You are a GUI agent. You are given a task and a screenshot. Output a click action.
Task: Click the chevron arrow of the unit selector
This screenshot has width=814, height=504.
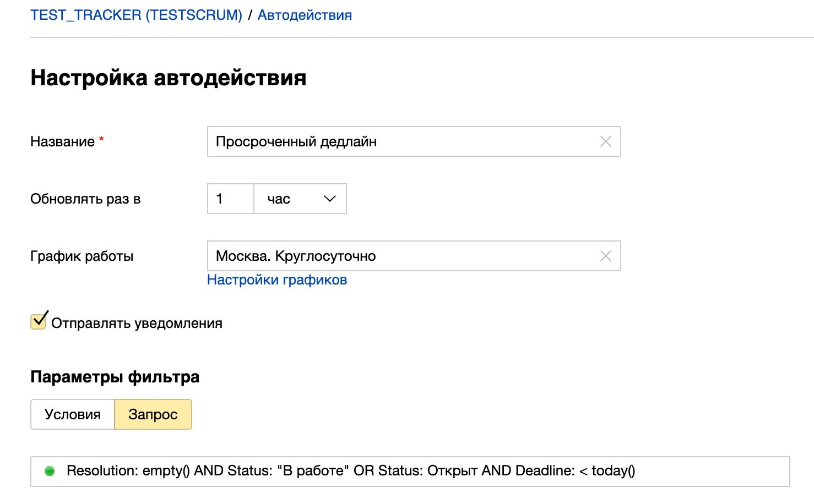point(330,199)
